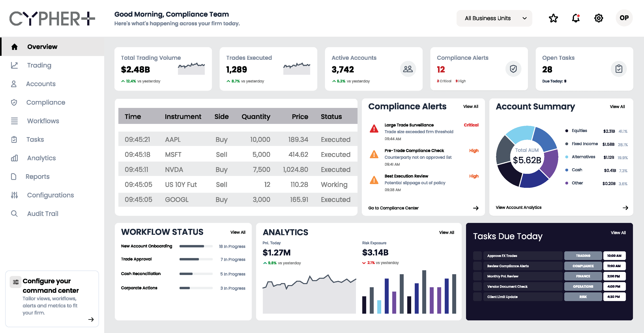Click New Account Onboarding progress bar

pos(196,246)
